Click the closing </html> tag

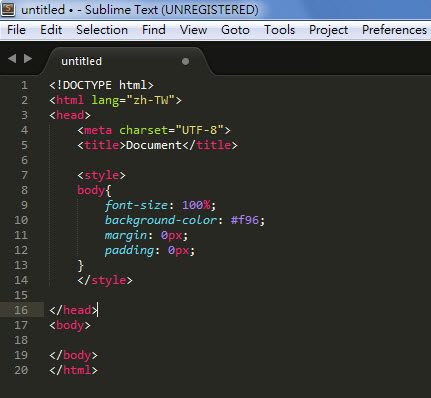73,370
